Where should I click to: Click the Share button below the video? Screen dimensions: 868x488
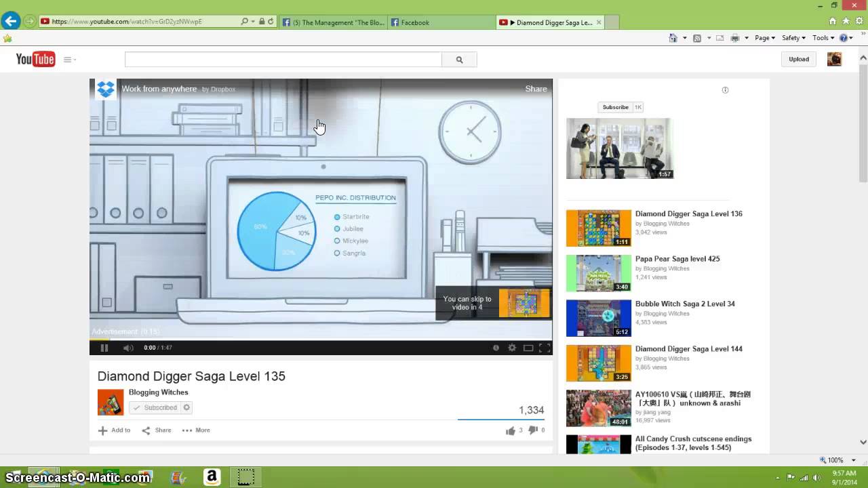click(157, 430)
